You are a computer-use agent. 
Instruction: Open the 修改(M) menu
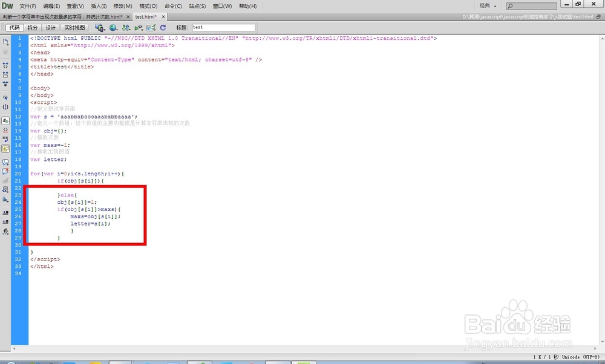pos(123,6)
